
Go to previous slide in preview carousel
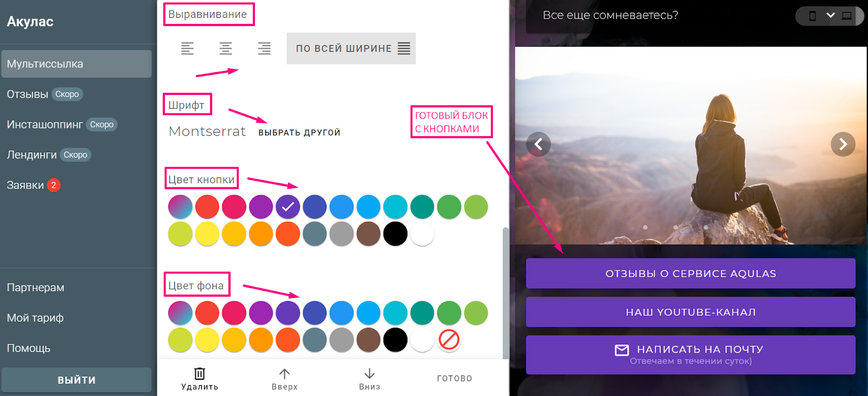(x=539, y=144)
